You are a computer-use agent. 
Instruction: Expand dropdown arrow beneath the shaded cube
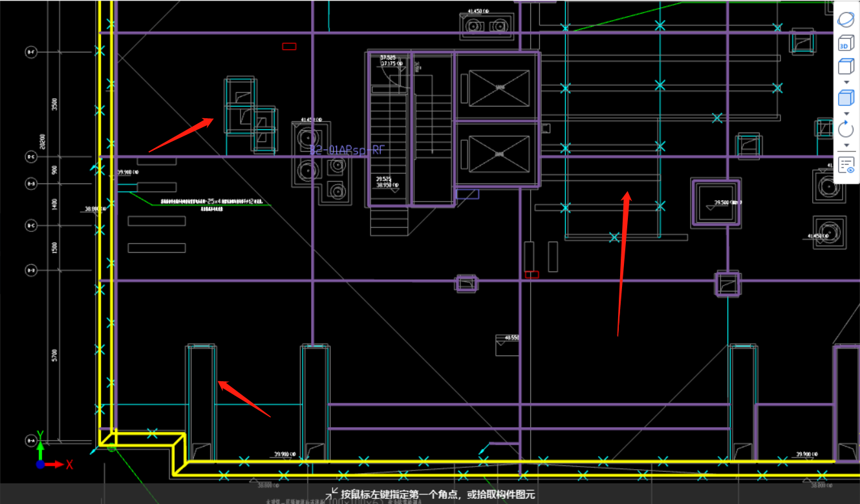pos(846,114)
